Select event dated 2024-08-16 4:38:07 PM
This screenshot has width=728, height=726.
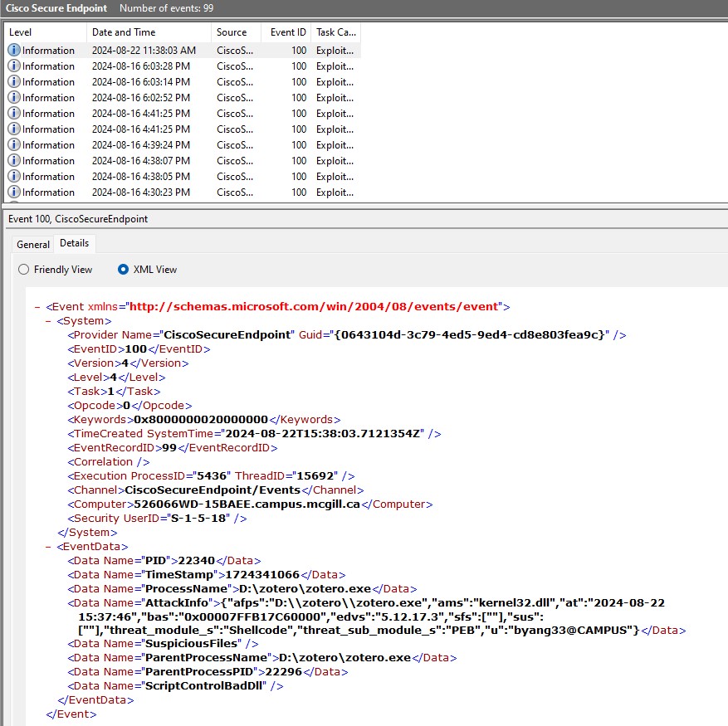(183, 161)
